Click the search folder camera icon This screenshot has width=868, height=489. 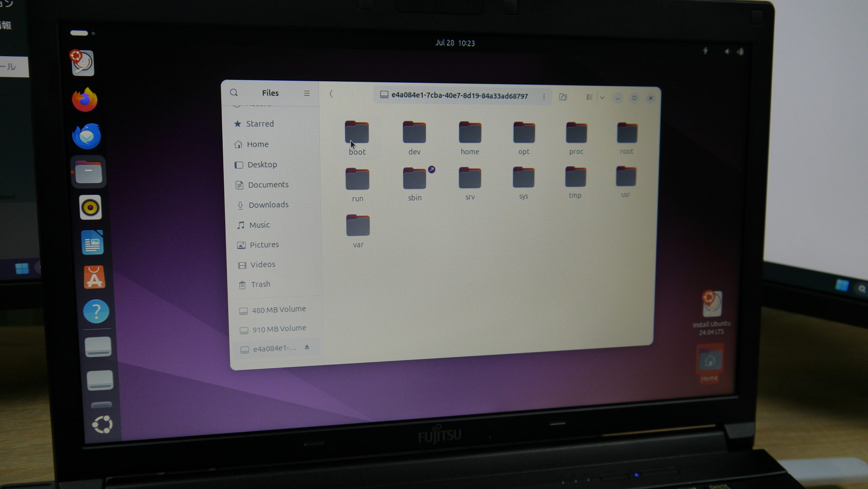coord(563,98)
